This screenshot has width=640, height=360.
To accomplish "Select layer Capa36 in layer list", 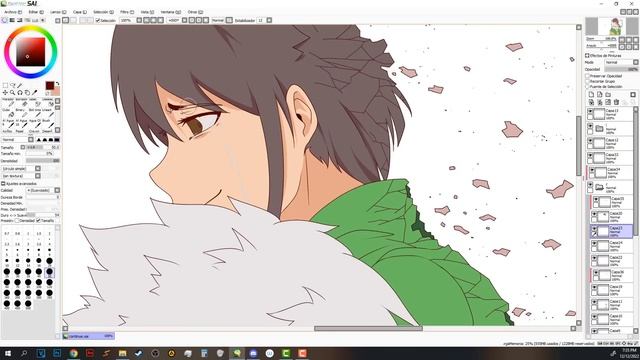I will click(x=612, y=276).
